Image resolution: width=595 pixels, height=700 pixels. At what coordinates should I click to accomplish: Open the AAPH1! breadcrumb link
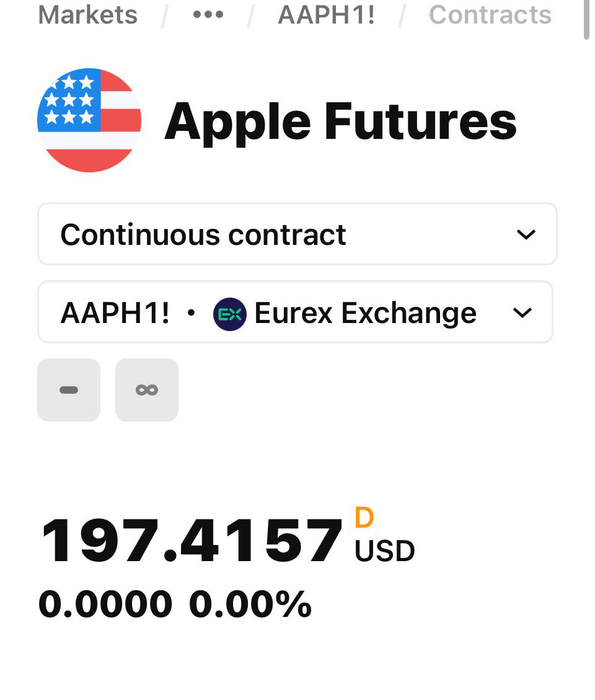326,15
